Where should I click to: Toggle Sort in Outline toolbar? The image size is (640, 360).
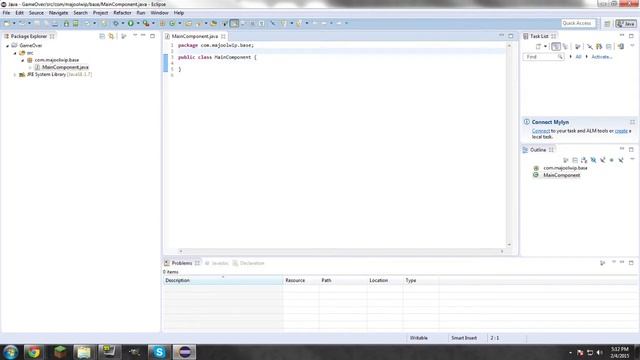coord(584,160)
